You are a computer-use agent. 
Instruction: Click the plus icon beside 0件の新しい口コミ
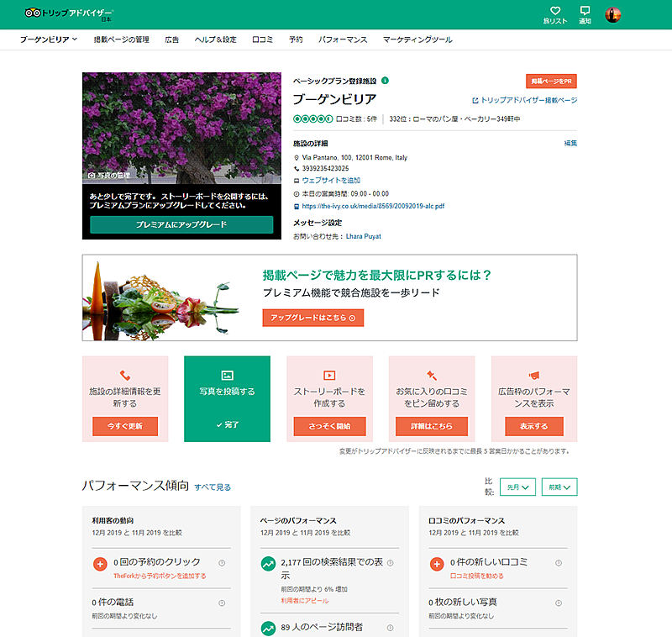click(x=437, y=564)
